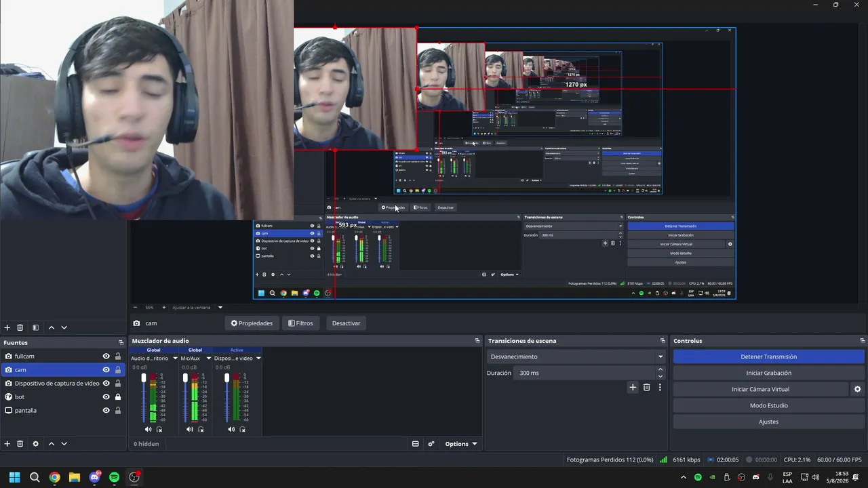The height and width of the screenshot is (488, 868).
Task: Expand the audio mixer Options dropdown
Action: 461,444
